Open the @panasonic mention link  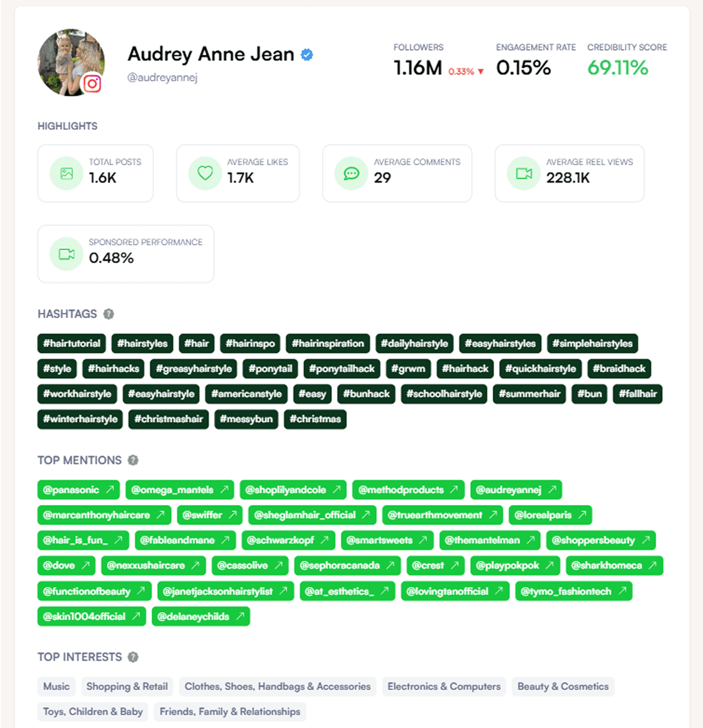coord(78,490)
